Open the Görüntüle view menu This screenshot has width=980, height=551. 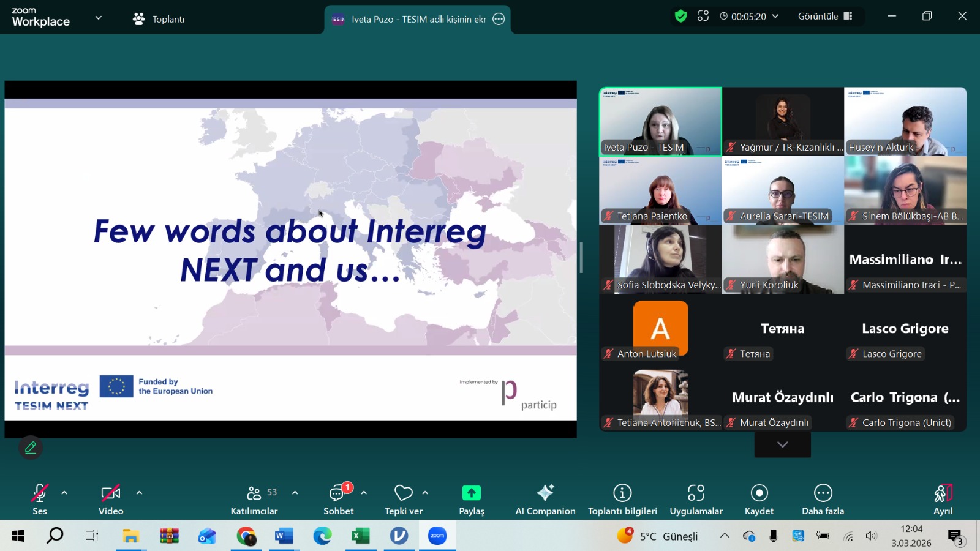coord(824,17)
